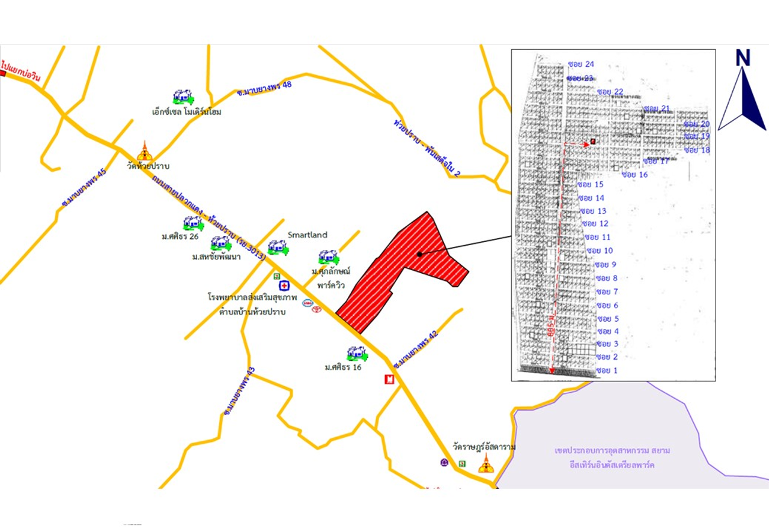Click the house icon for ม.ศศิธร 26
769x532 pixels.
[193, 223]
